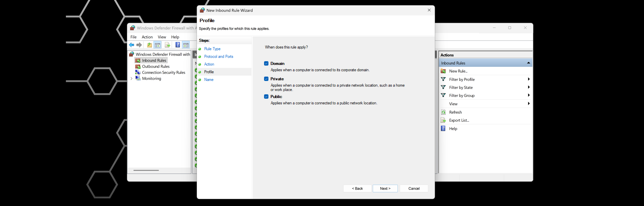
Task: Click the Inbound Rules tree icon
Action: [138, 60]
